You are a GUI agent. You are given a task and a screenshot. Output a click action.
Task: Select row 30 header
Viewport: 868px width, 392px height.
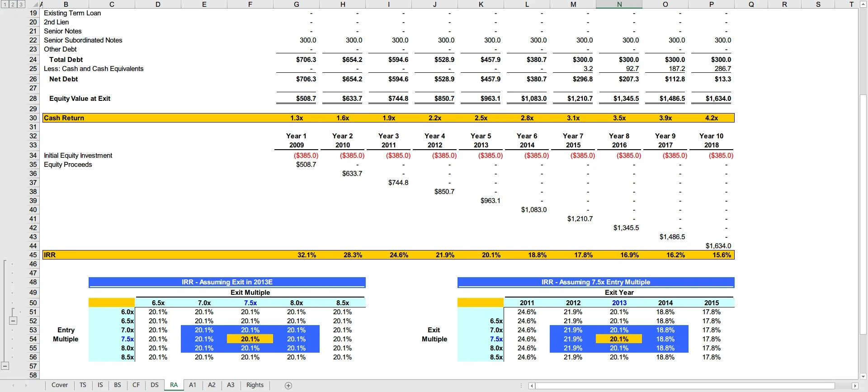pos(33,118)
